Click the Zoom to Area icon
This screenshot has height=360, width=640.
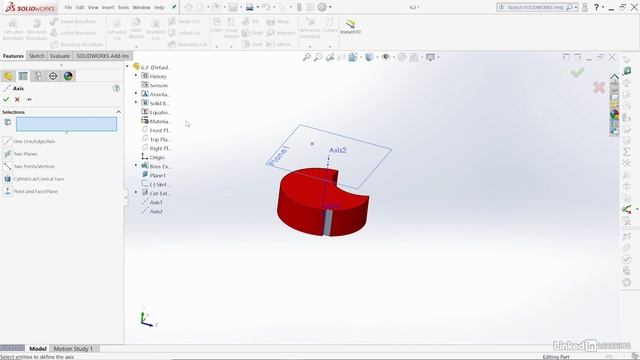[318, 57]
